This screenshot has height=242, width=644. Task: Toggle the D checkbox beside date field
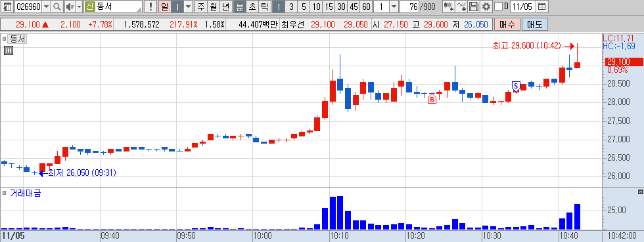498,7
